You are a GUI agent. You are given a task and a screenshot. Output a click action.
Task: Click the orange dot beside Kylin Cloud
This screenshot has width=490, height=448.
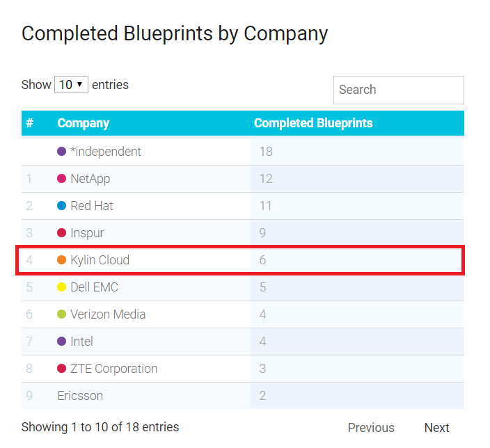tap(61, 260)
